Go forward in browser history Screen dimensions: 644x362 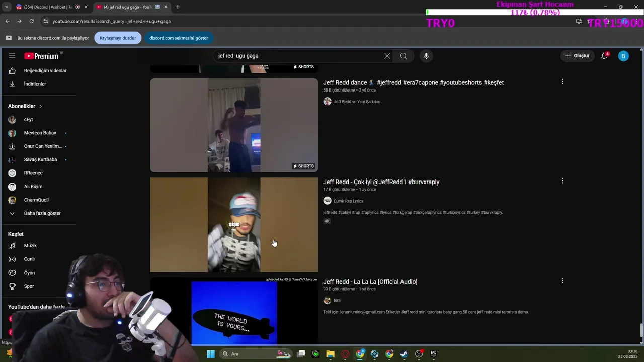click(19, 21)
